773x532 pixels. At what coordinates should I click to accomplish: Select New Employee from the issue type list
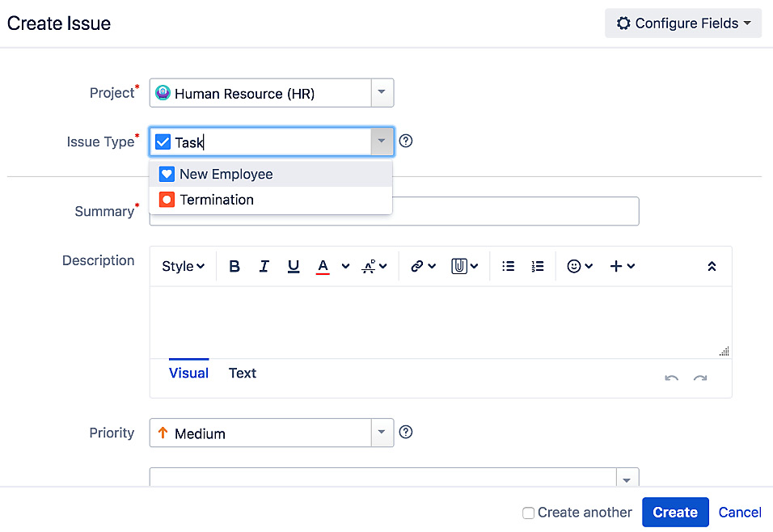[x=226, y=174]
